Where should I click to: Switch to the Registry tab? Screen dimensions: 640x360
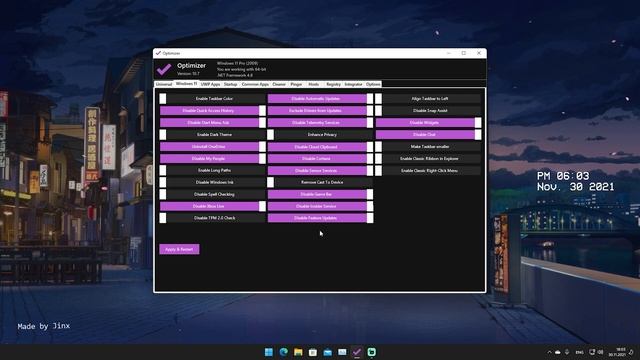click(333, 84)
